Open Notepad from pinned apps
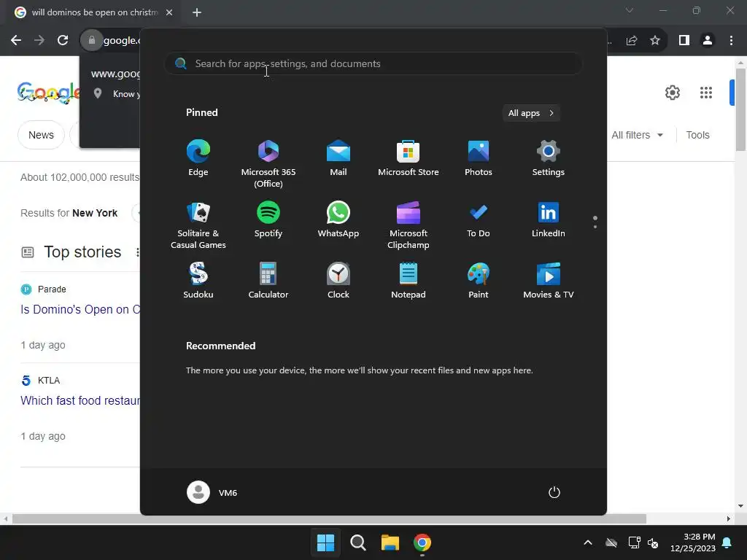This screenshot has height=560, width=747. pyautogui.click(x=409, y=281)
